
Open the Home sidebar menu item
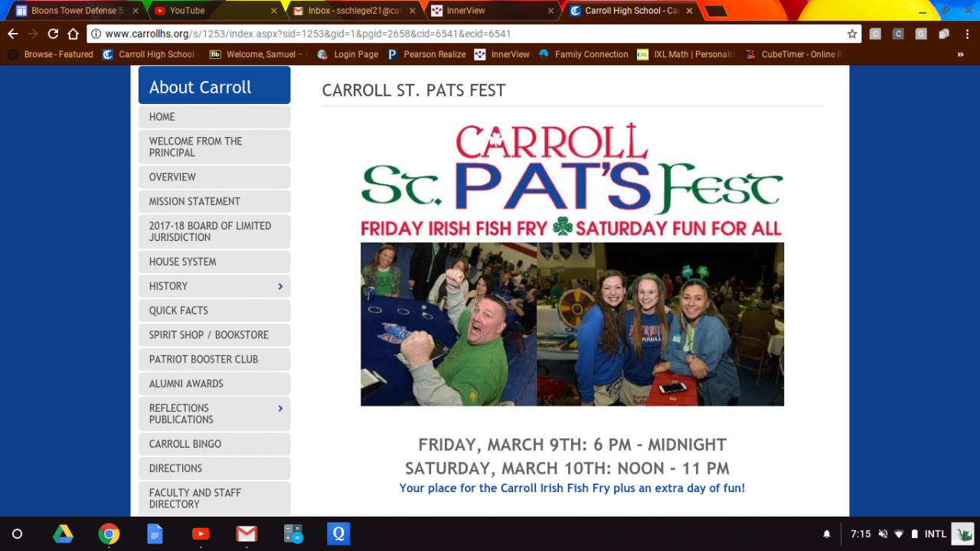214,117
